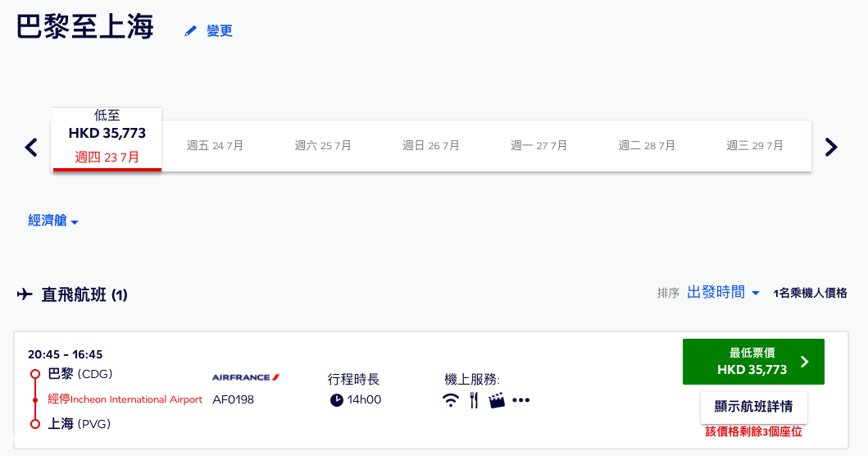Click the 巴黎至上海 page heading
Image resolution: width=868 pixels, height=456 pixels.
84,26
